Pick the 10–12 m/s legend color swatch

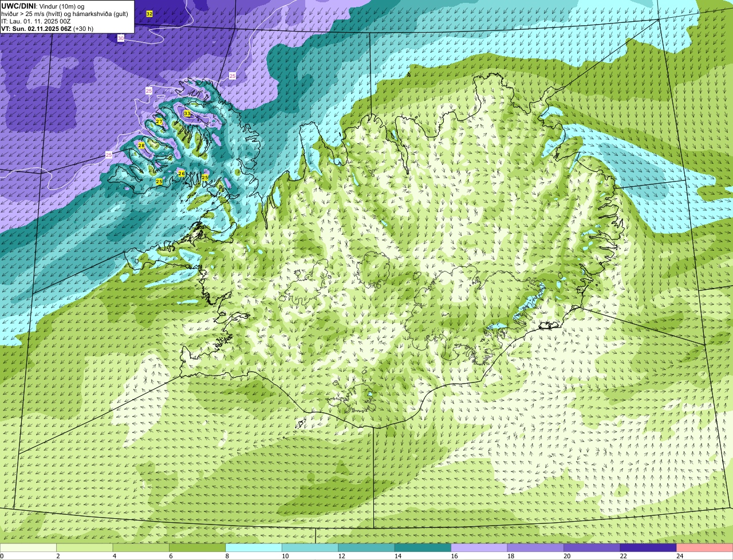pyautogui.click(x=310, y=547)
